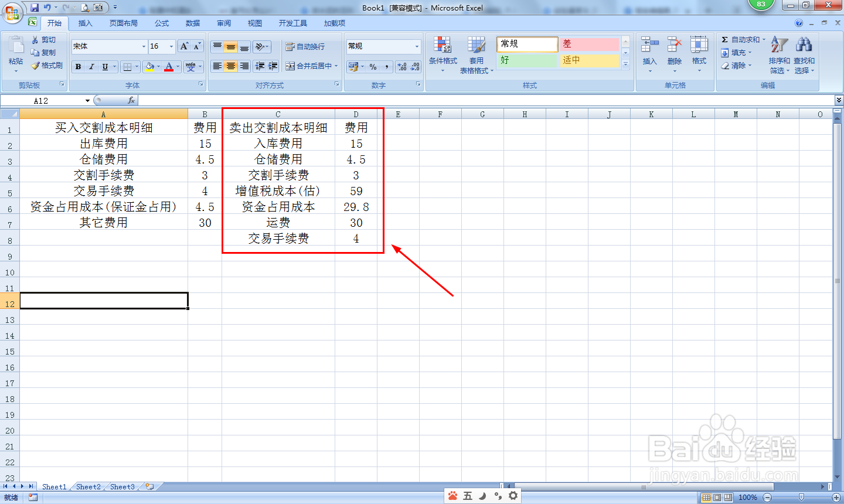Open the font name dropdown
Image resolution: width=844 pixels, height=504 pixels.
(143, 46)
